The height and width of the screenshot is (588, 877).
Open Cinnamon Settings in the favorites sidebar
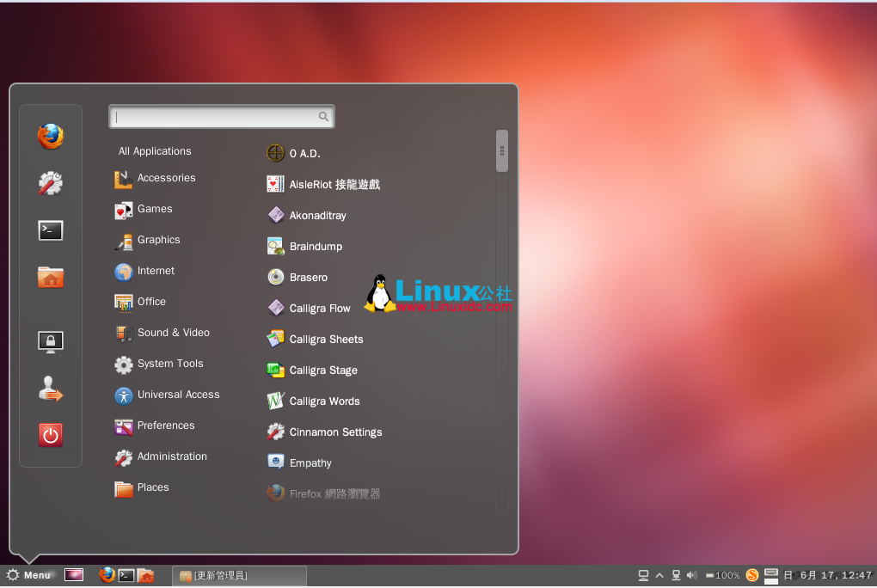pos(51,183)
